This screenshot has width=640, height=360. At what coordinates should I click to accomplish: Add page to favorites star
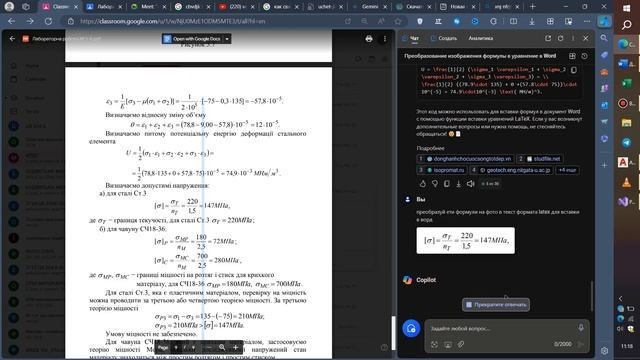pyautogui.click(x=398, y=21)
